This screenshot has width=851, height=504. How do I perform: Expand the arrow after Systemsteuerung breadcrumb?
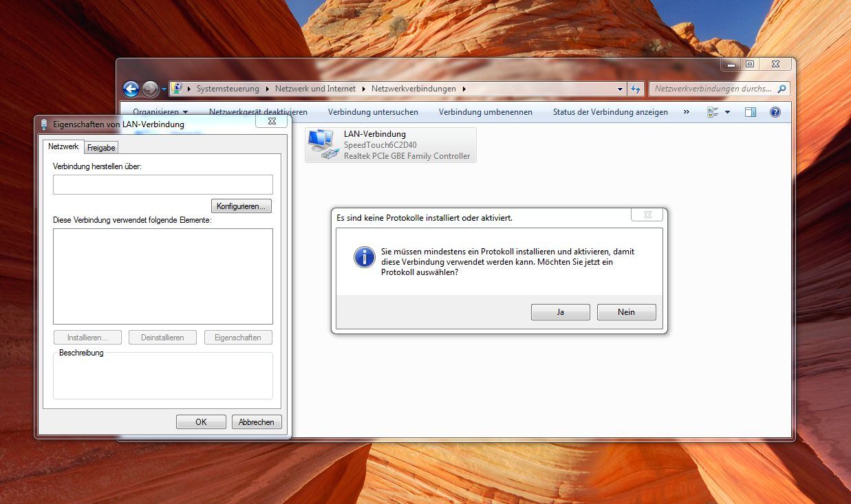pos(268,89)
